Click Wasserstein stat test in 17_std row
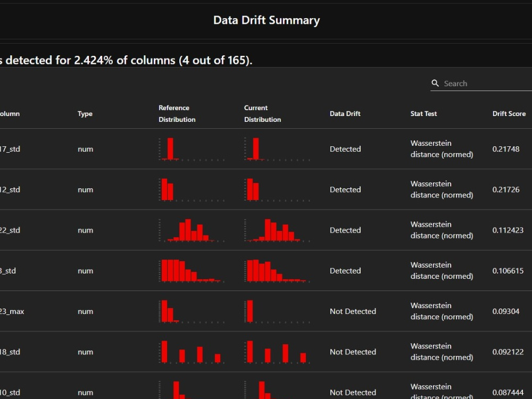 pos(442,148)
